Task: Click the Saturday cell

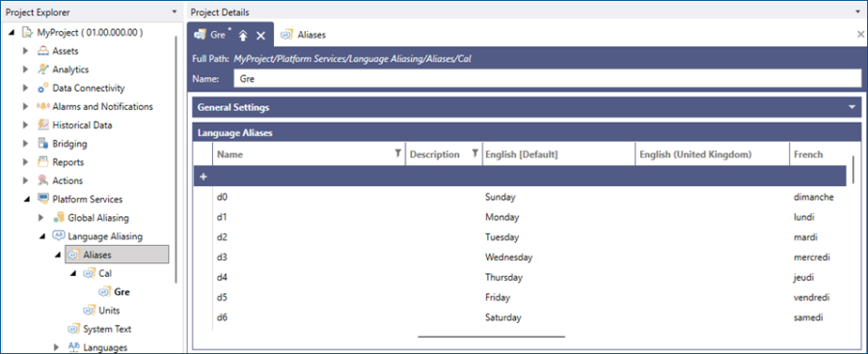Action: point(503,317)
